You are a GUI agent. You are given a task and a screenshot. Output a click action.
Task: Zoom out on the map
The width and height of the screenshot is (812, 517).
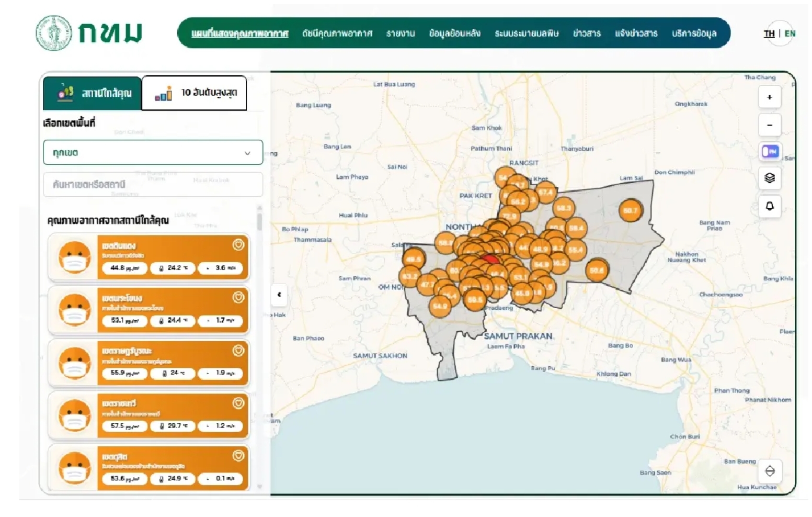(x=769, y=125)
